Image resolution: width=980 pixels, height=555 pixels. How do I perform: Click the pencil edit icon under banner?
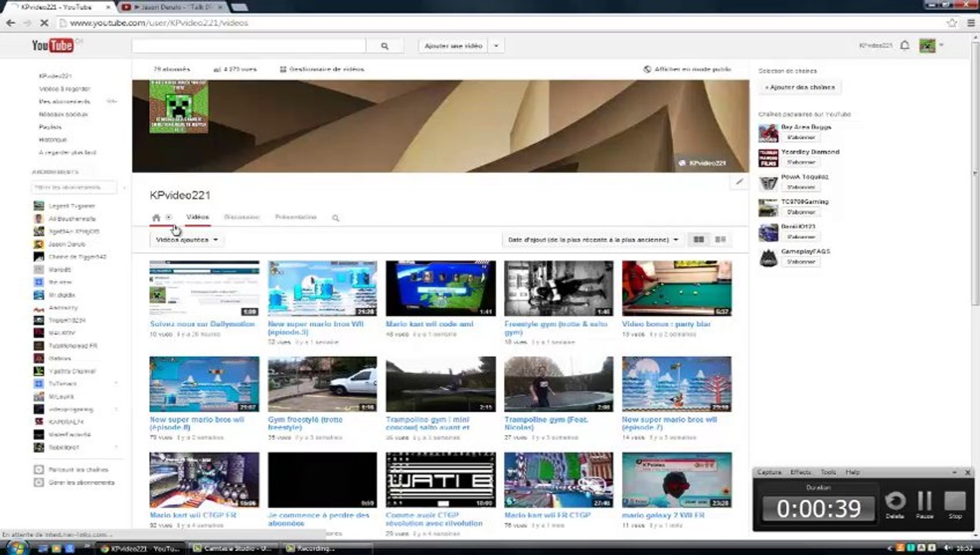[x=740, y=182]
